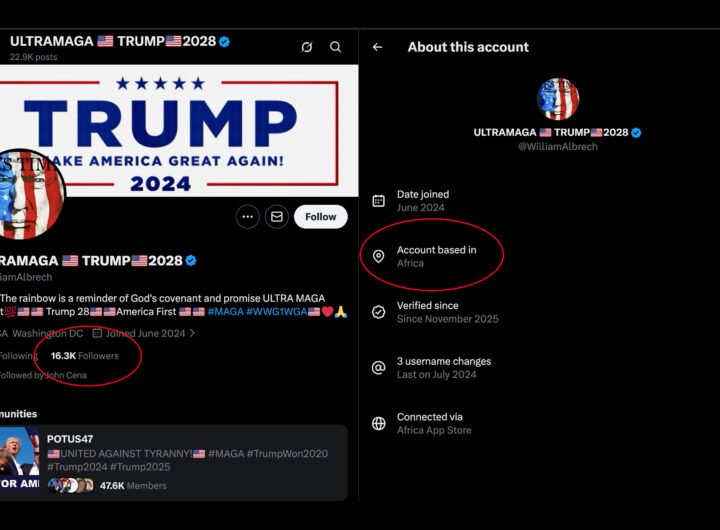Open the three-dots more options button
Image resolution: width=720 pixels, height=530 pixels.
click(248, 216)
